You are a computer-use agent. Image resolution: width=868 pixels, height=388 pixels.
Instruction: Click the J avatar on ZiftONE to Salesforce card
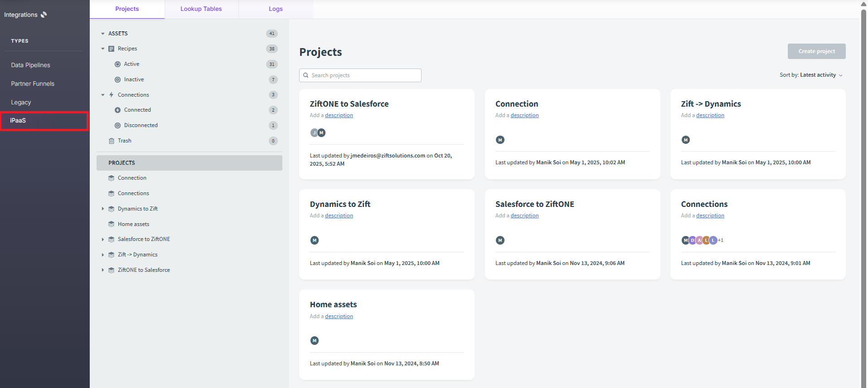314,133
